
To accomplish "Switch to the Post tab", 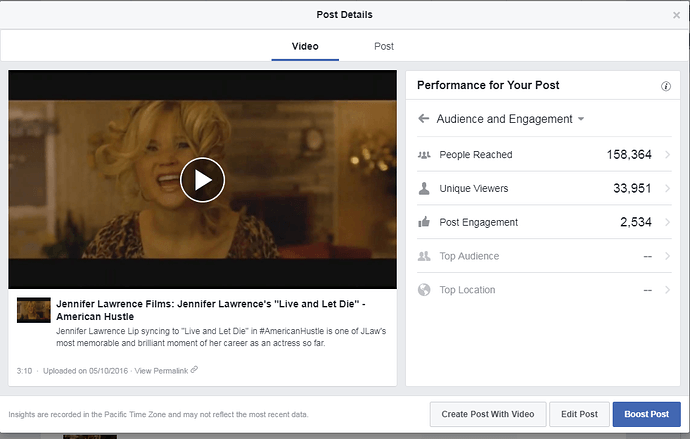I will click(384, 46).
